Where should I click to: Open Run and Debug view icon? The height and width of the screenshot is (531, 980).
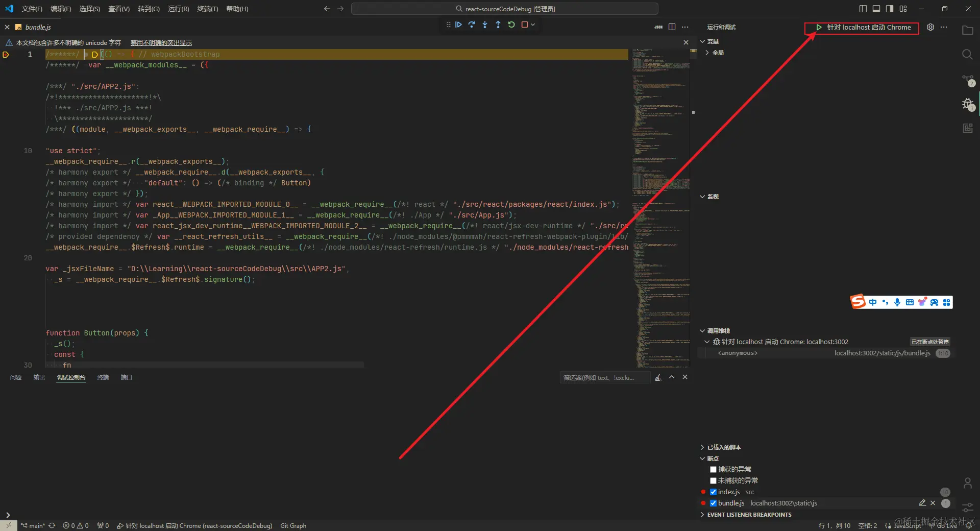(x=968, y=105)
